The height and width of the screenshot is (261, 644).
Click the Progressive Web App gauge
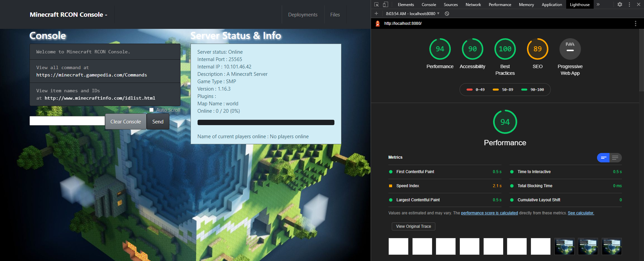tap(570, 49)
